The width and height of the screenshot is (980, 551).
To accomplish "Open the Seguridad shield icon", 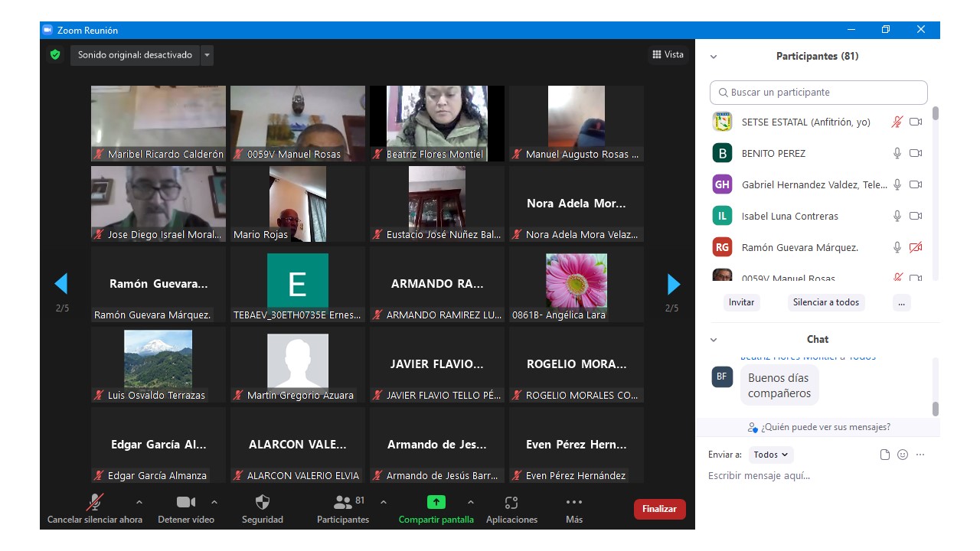I will [262, 503].
